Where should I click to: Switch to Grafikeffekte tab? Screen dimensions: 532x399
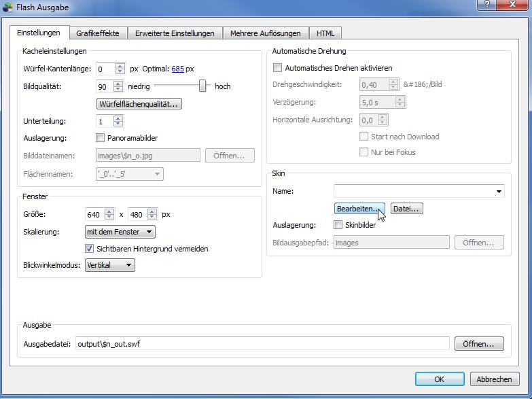pos(97,33)
